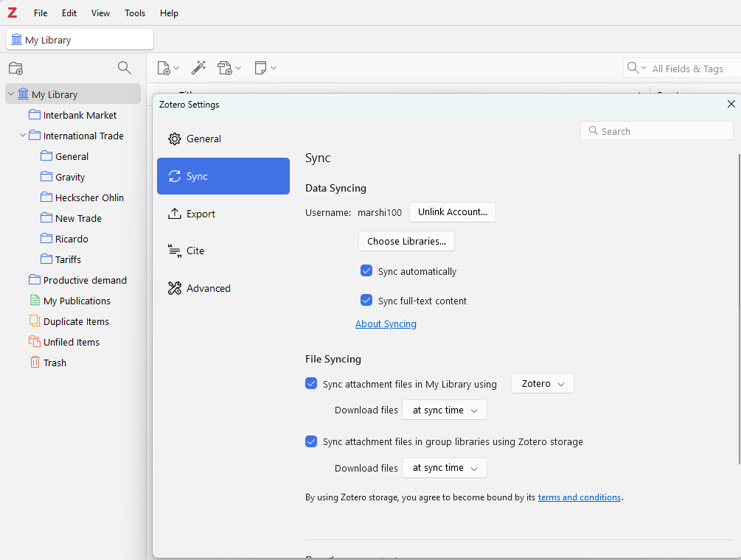Toggle the Sync full-text content checkbox
Screen dimensions: 741x560
366,300
